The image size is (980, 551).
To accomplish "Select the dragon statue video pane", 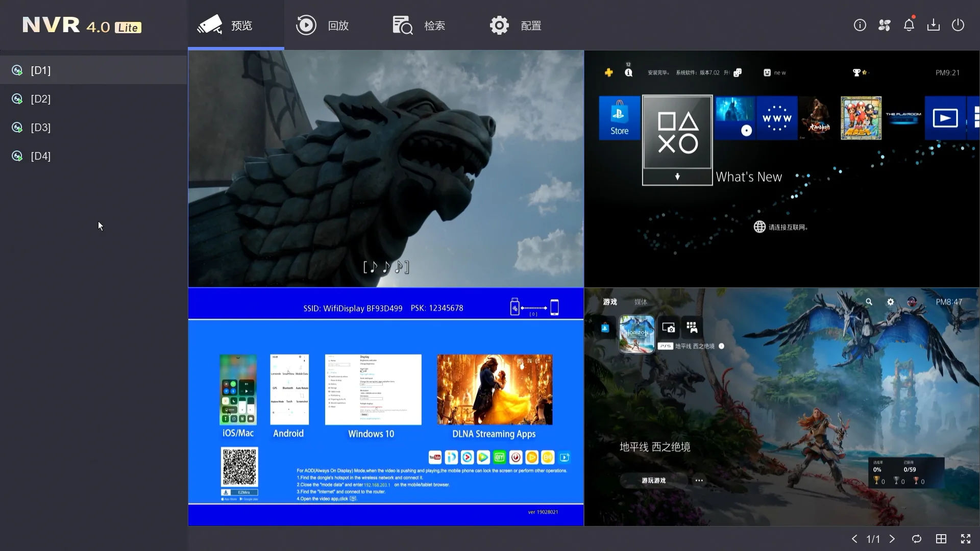I will coord(386,169).
